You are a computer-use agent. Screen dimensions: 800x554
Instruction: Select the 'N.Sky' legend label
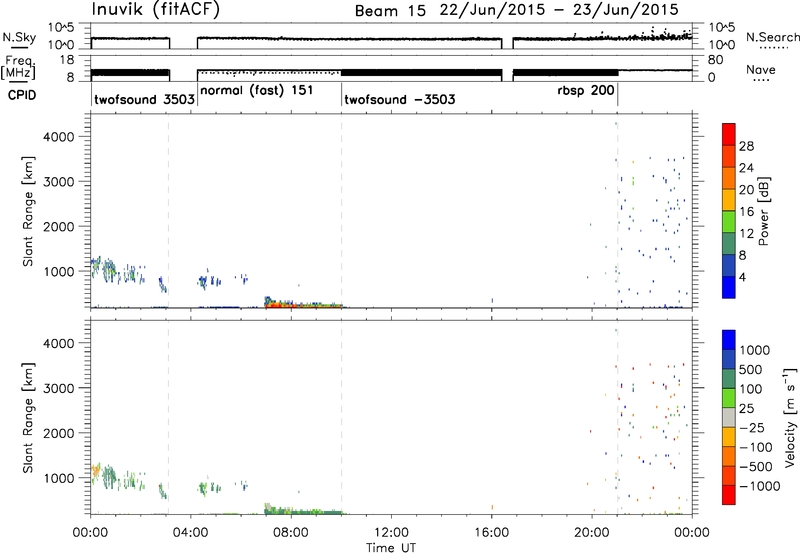click(x=19, y=37)
